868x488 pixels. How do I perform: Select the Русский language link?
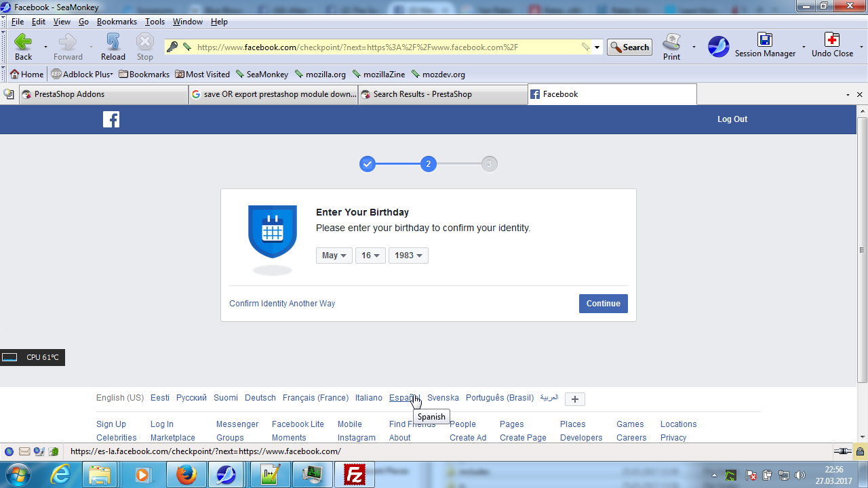pyautogui.click(x=191, y=398)
